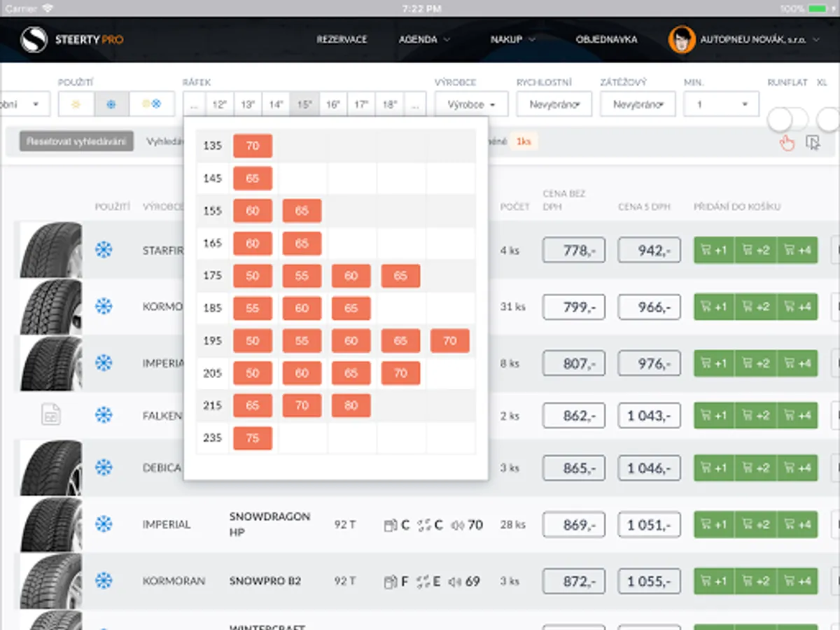The image size is (840, 630).
Task: Select summer tyre usage filter icon
Action: [x=76, y=104]
